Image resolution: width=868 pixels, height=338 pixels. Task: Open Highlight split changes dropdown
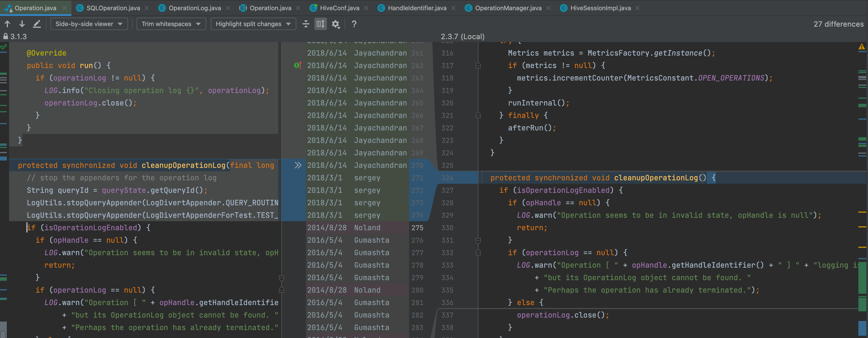(253, 24)
